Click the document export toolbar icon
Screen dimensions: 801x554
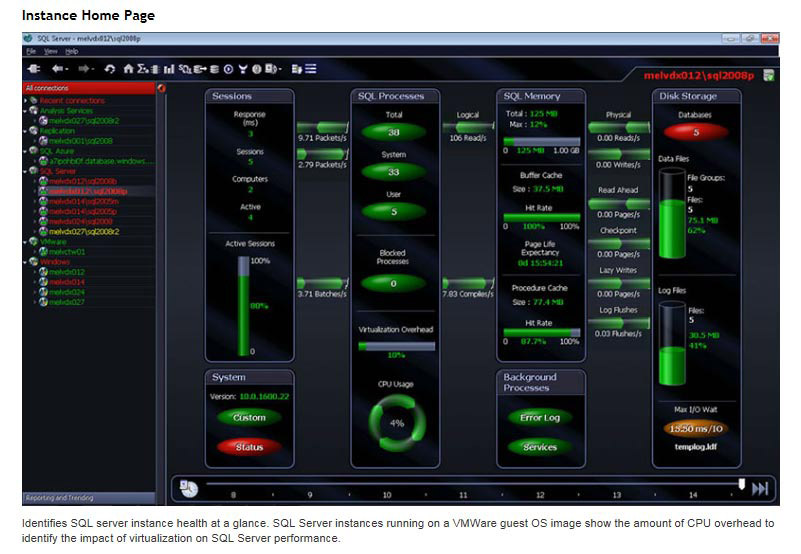point(296,69)
